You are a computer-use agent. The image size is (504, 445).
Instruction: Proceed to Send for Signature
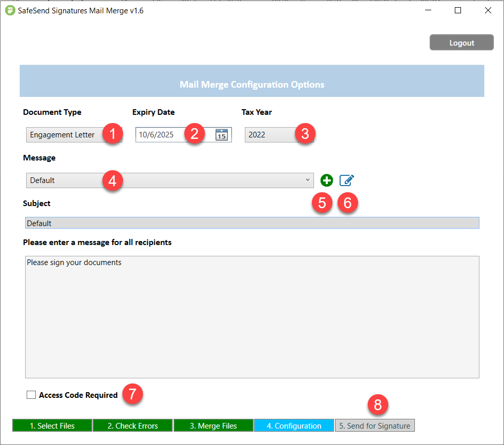374,425
